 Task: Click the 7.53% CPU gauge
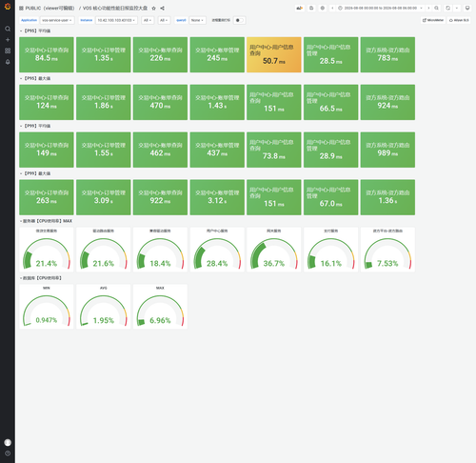[x=387, y=250]
